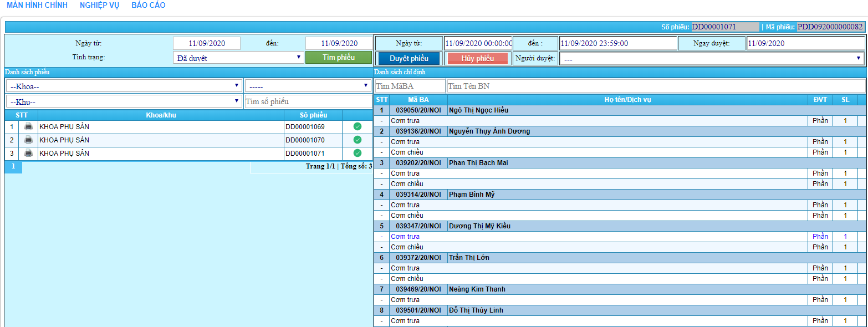868x327 pixels.
Task: Open the BÁO CÁO menu
Action: (x=148, y=6)
